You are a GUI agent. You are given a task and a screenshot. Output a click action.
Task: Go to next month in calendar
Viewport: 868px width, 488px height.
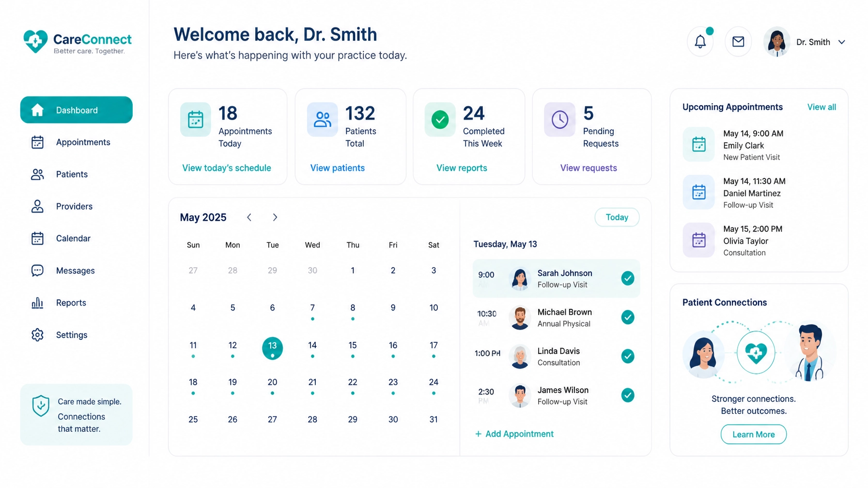(x=275, y=217)
